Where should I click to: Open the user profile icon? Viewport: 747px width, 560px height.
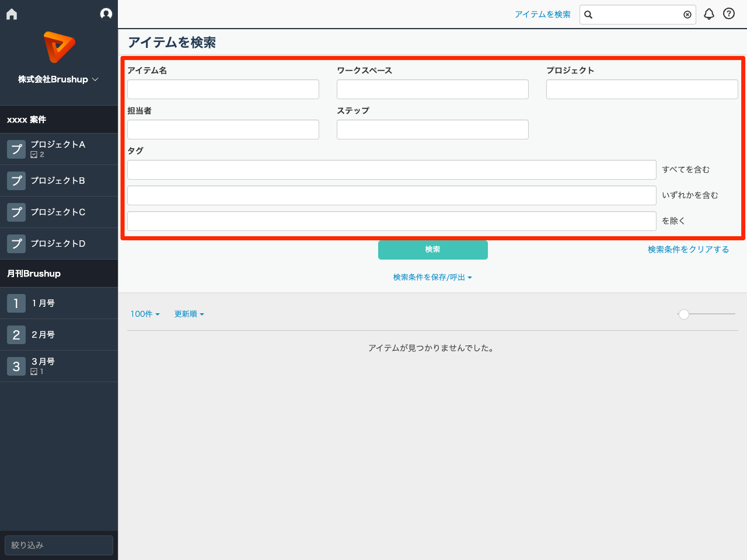click(106, 13)
